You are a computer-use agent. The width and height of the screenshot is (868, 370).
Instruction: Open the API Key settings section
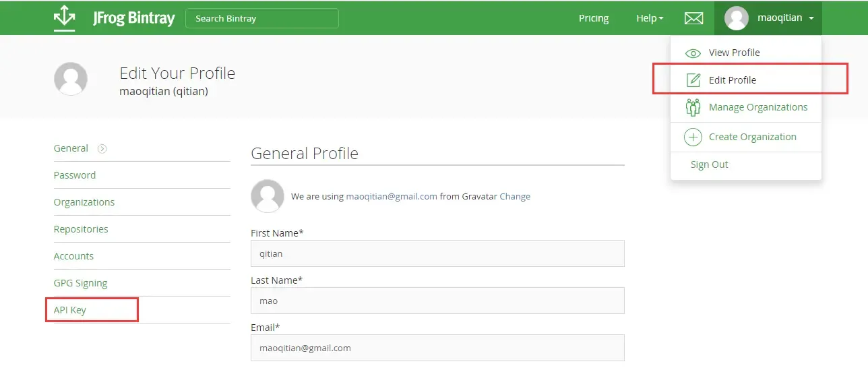coord(70,310)
